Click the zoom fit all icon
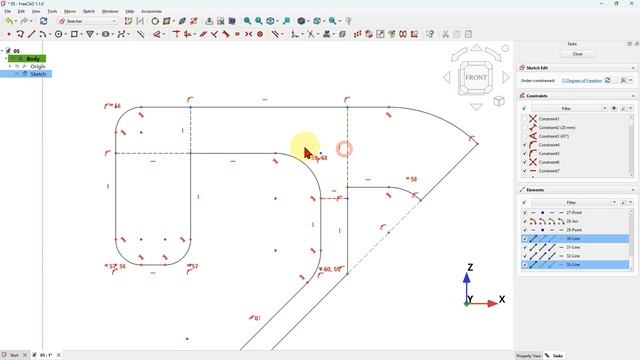 tap(247, 21)
